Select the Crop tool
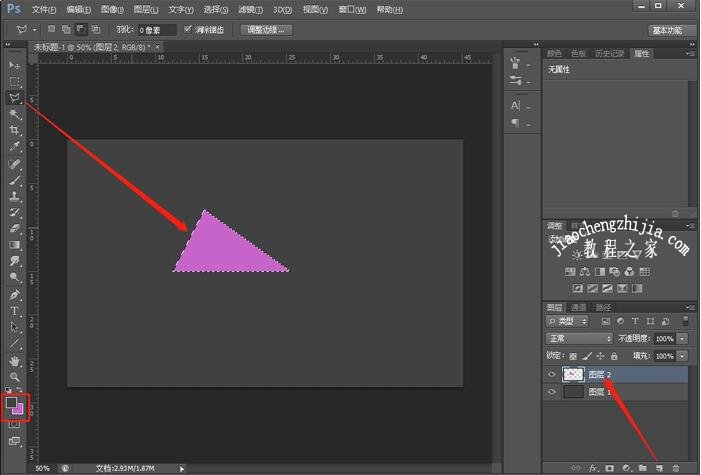 coord(15,130)
